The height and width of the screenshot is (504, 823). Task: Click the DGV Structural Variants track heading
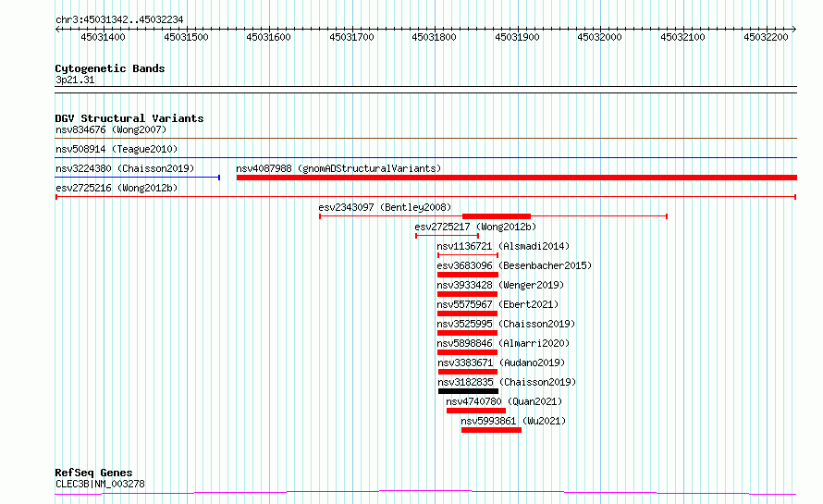tap(129, 118)
